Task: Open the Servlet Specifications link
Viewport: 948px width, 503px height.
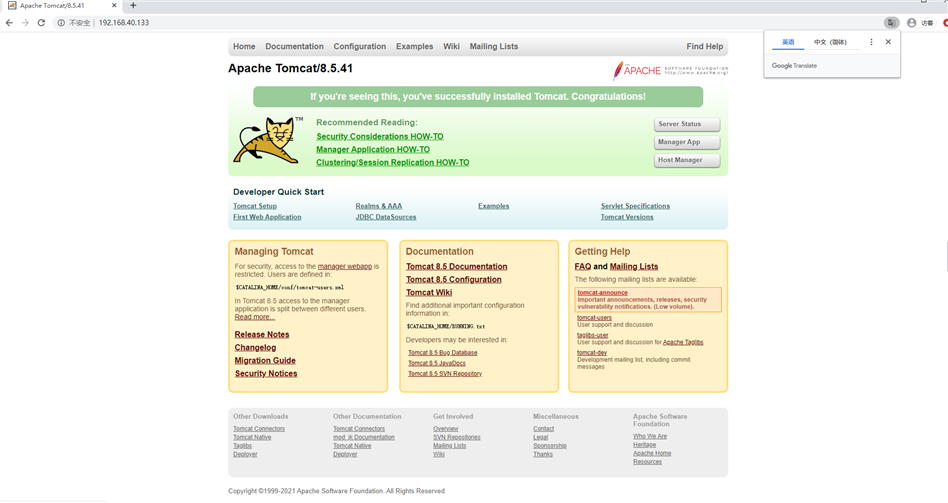Action: (x=635, y=206)
